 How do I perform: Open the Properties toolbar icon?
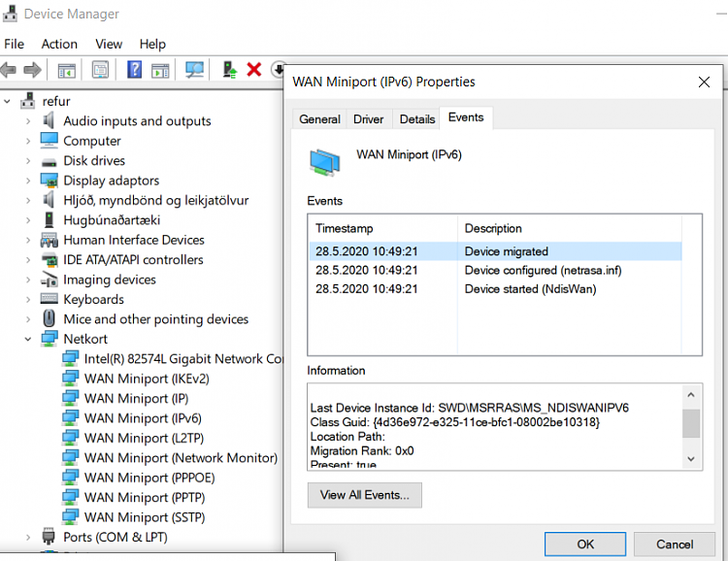coord(100,70)
